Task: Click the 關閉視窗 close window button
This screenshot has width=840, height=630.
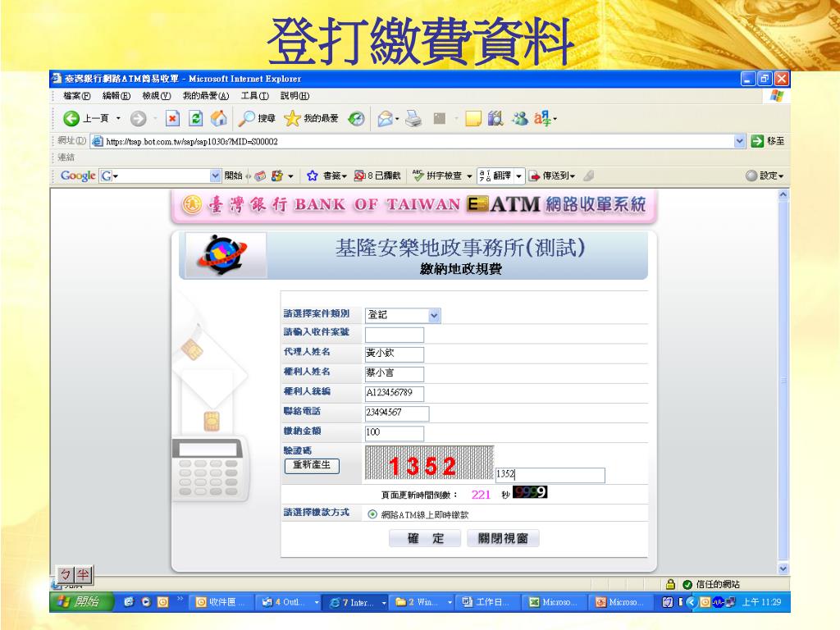Action: [x=503, y=538]
